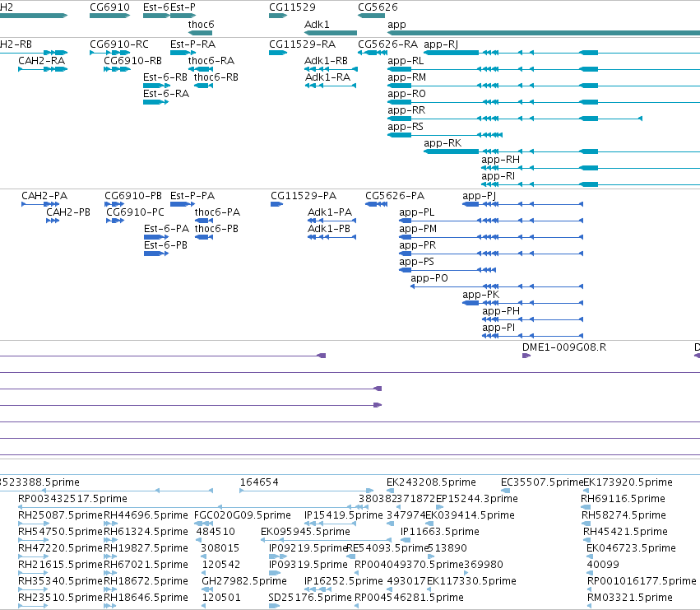Click the Adk1 gene label
Image resolution: width=700 pixels, height=610 pixels.
click(x=317, y=24)
